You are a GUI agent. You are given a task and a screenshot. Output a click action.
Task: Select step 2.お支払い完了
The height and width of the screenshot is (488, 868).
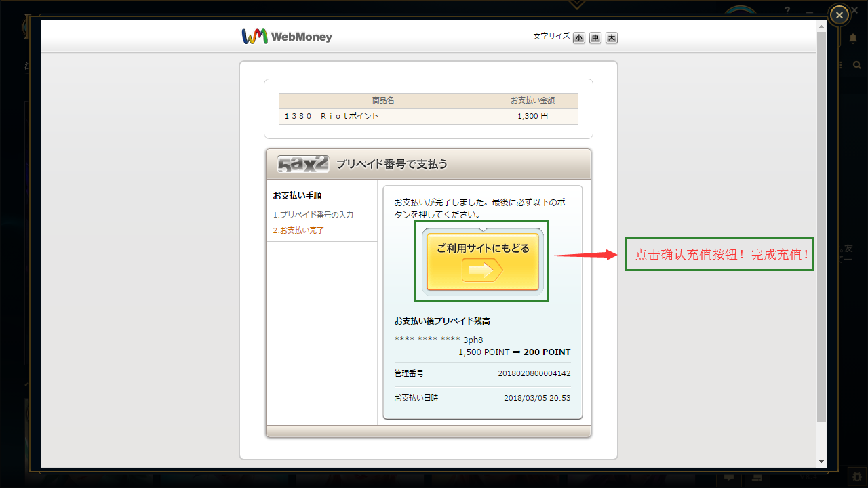pyautogui.click(x=298, y=230)
